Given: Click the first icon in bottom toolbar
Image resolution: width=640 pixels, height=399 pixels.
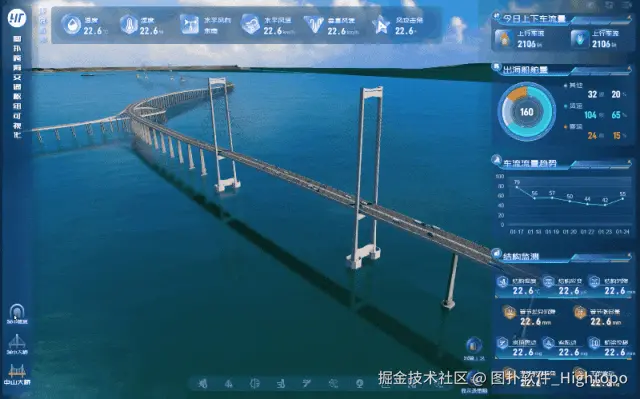Looking at the screenshot, I should coord(203,383).
